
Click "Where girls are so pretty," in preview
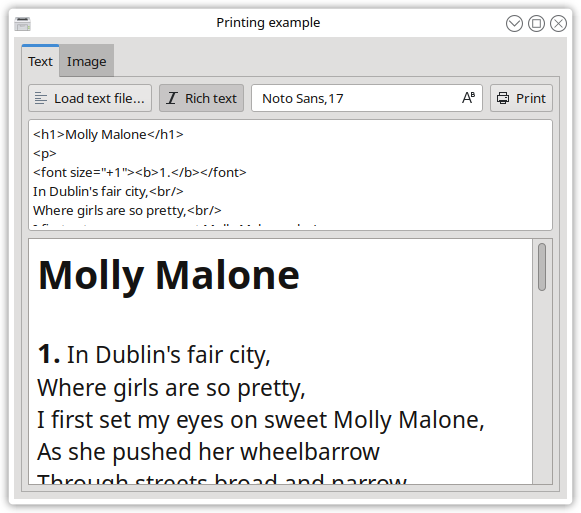coord(171,388)
